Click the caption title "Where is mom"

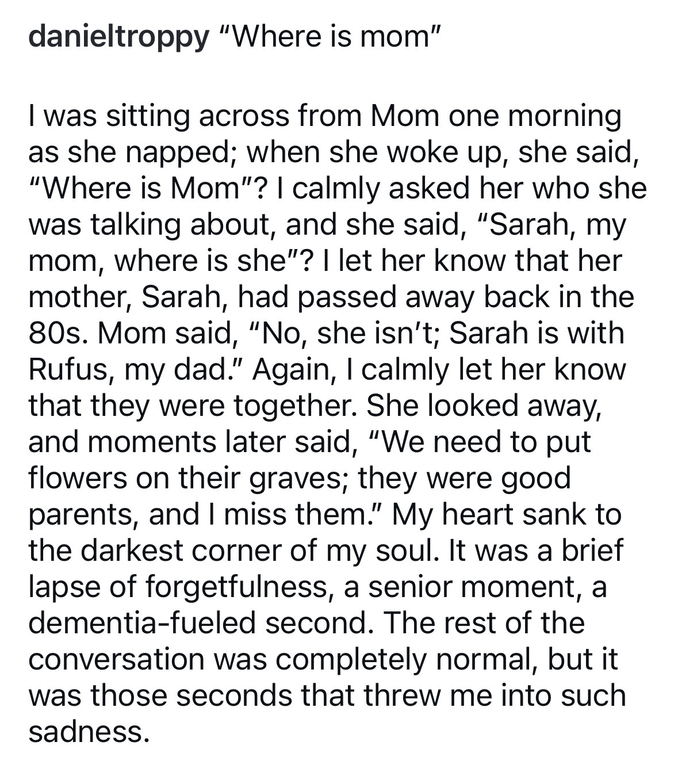330,37
